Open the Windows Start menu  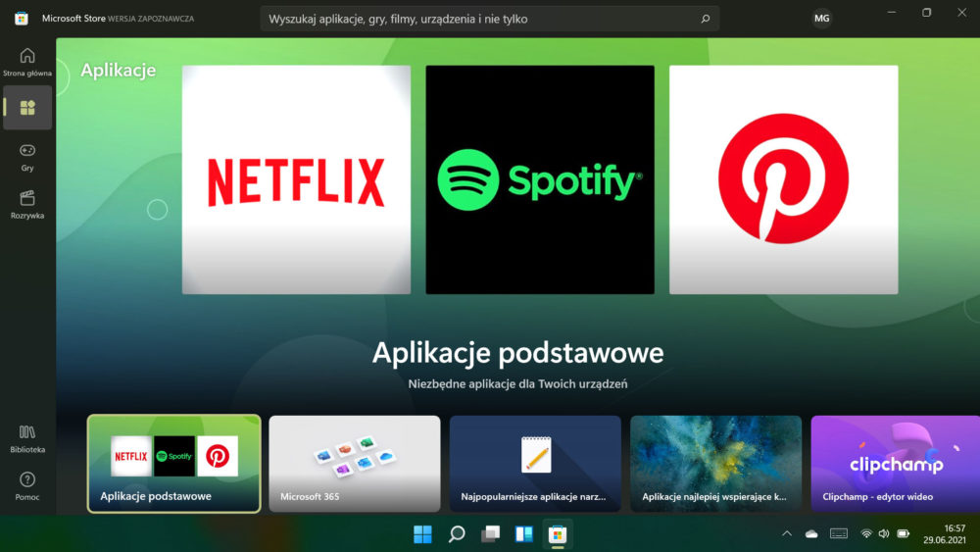(x=422, y=534)
